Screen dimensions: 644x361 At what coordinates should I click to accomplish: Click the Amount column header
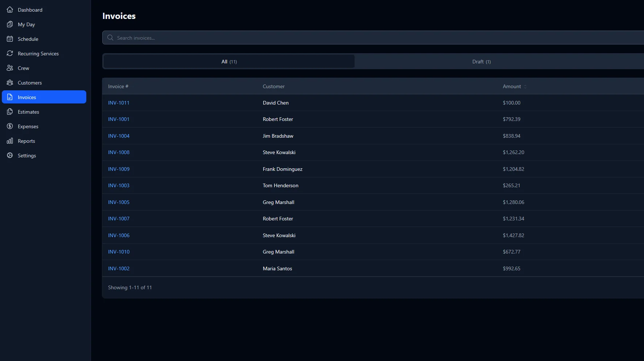(512, 86)
